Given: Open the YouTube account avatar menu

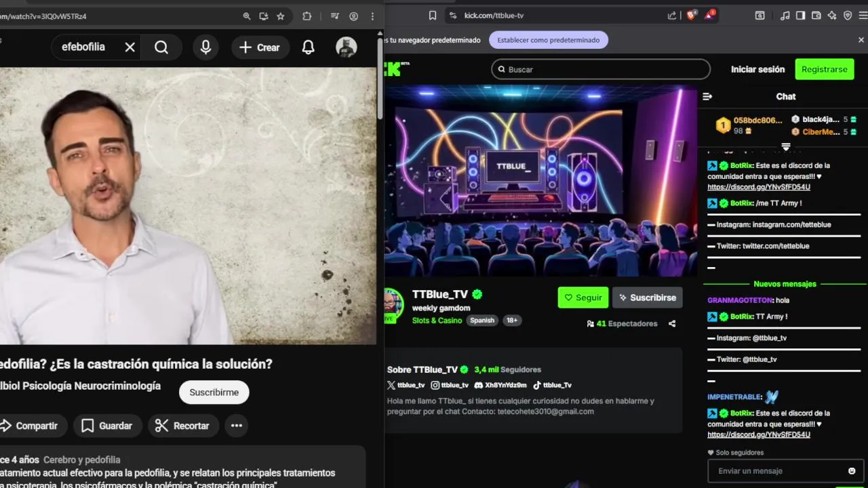Looking at the screenshot, I should coord(347,47).
